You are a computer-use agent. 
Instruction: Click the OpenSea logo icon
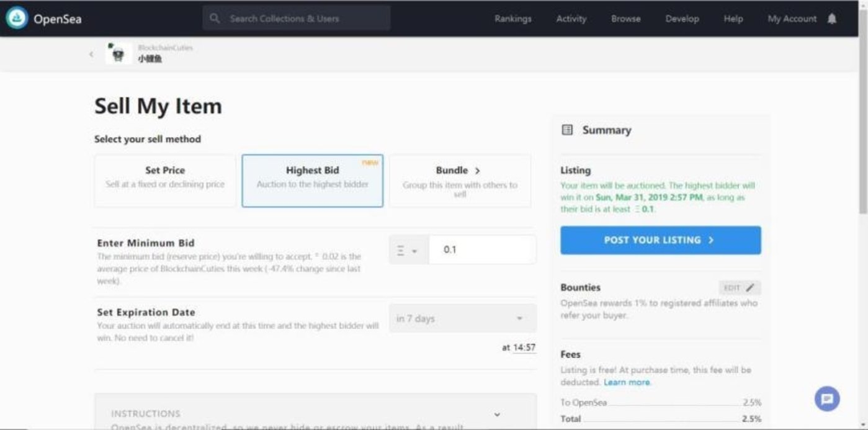17,19
